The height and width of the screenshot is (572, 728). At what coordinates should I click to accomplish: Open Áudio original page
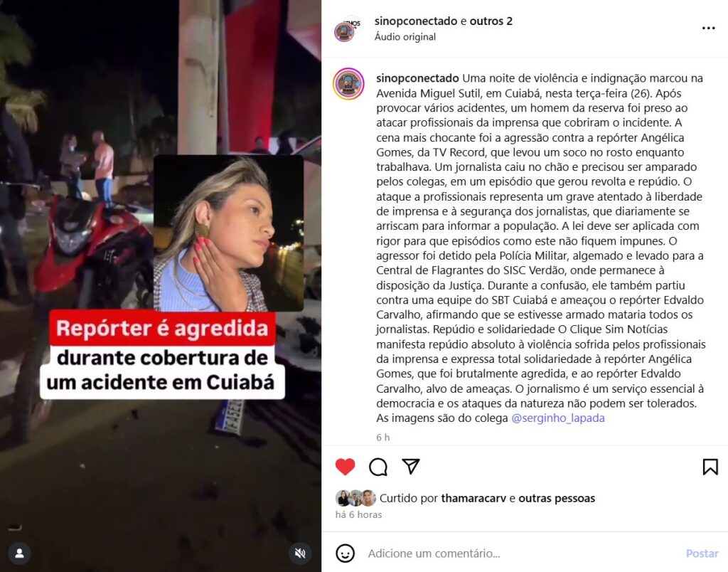pyautogui.click(x=405, y=37)
